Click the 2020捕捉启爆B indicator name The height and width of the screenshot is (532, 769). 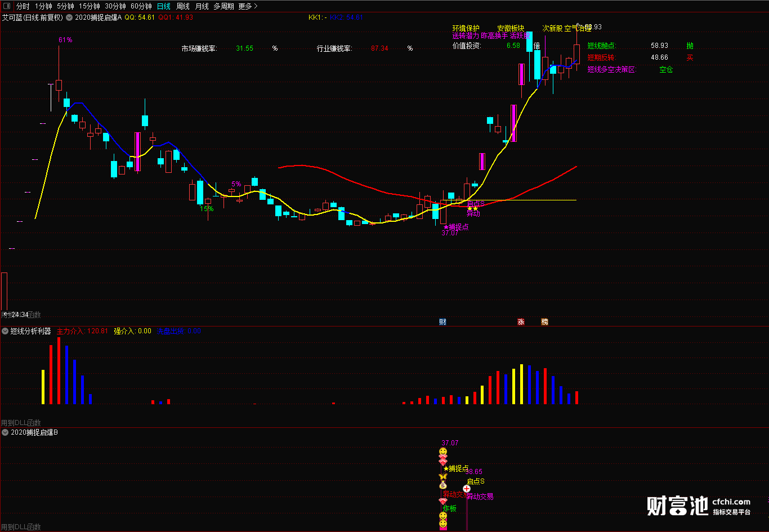[x=34, y=432]
